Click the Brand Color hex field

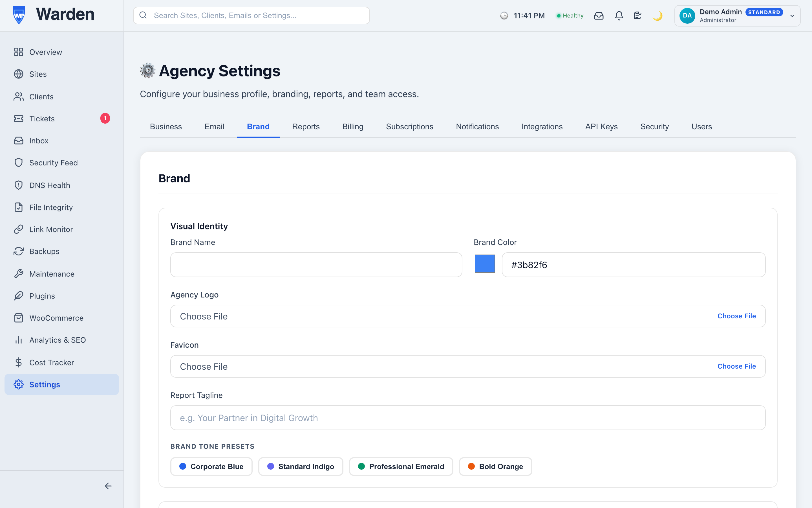(x=634, y=265)
